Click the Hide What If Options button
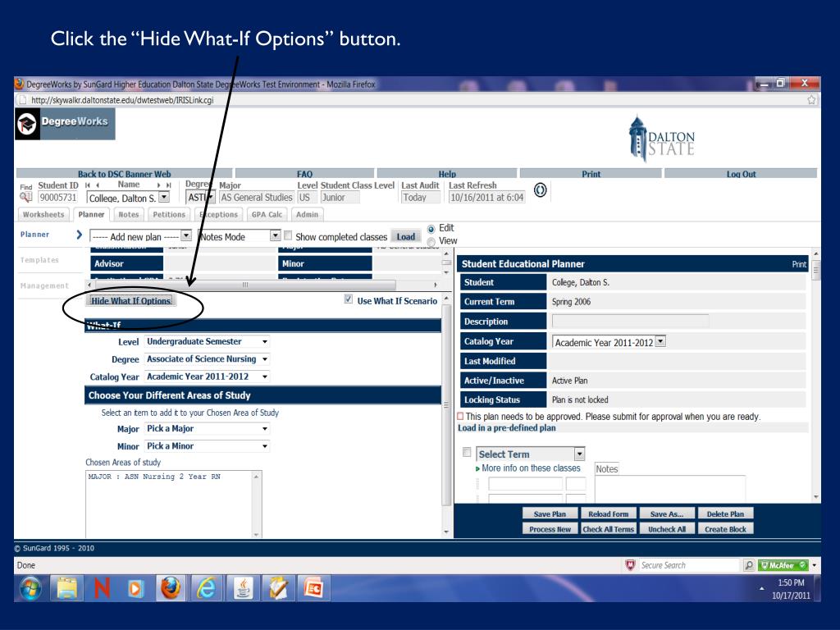The height and width of the screenshot is (630, 840). [x=130, y=300]
